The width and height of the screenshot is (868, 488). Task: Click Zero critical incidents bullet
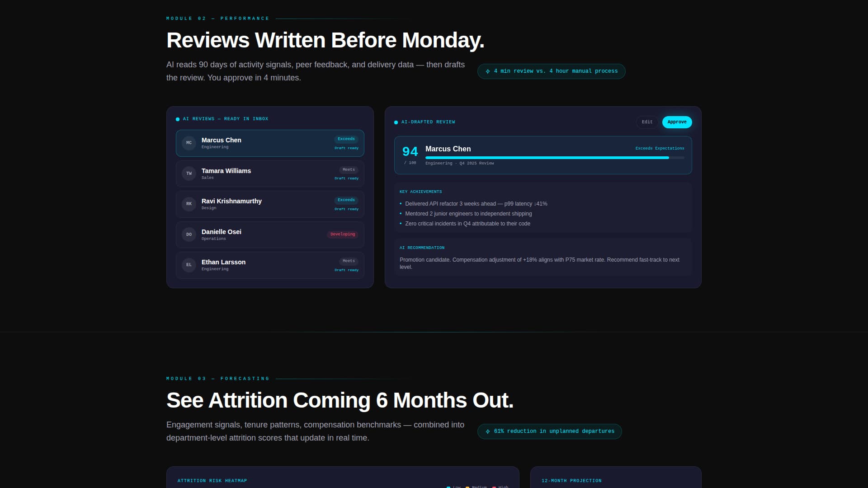467,224
